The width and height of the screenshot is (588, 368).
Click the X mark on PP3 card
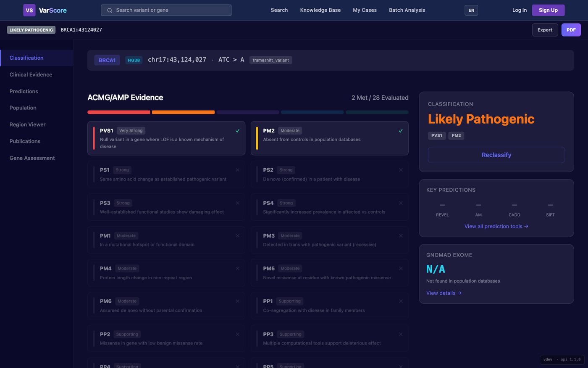[401, 334]
